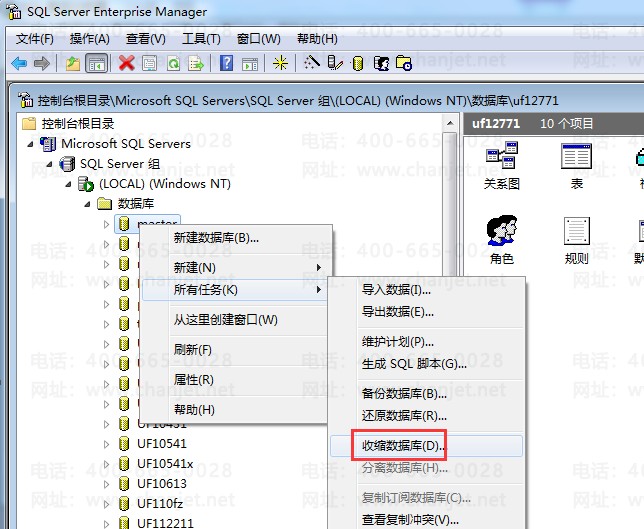Click the yellow New star toolbar icon
Viewport: 644px width, 529px height.
point(280,63)
